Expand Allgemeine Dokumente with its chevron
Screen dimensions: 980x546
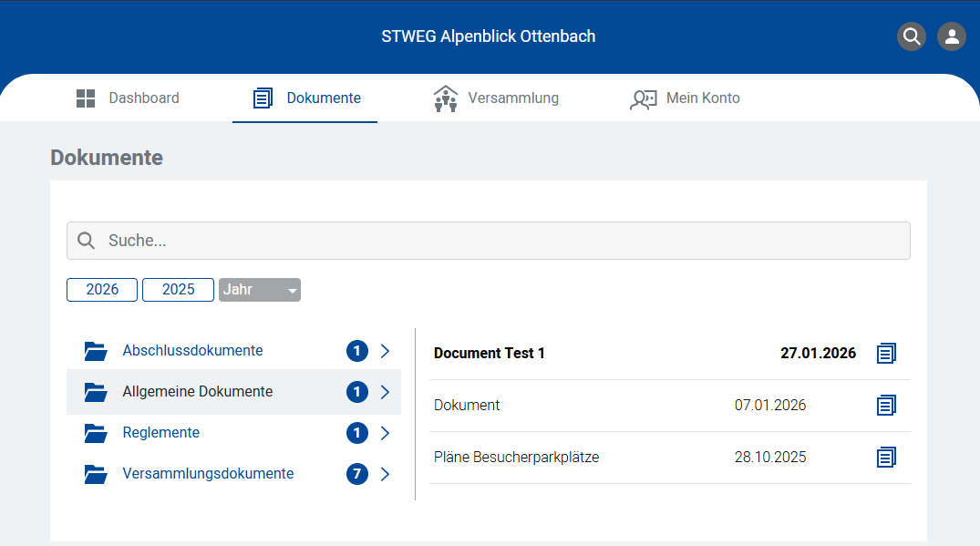coord(385,392)
